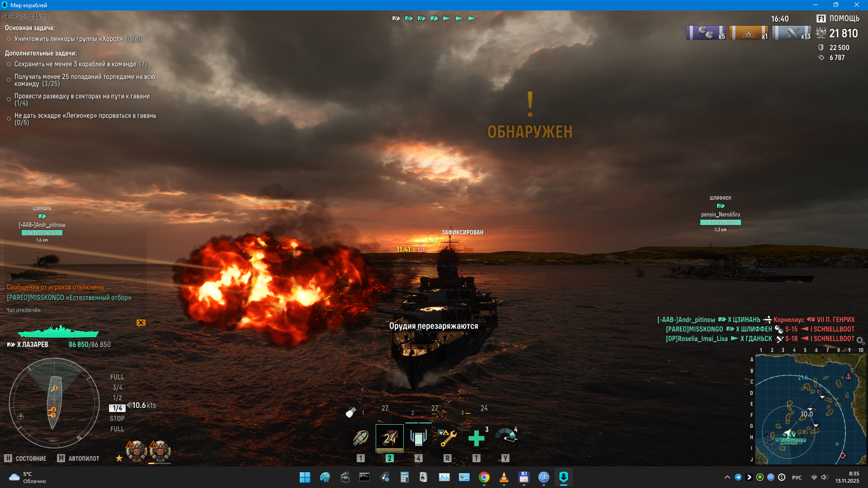The image size is (868, 488).
Task: Set engine speed to 3/4
Action: pyautogui.click(x=118, y=387)
